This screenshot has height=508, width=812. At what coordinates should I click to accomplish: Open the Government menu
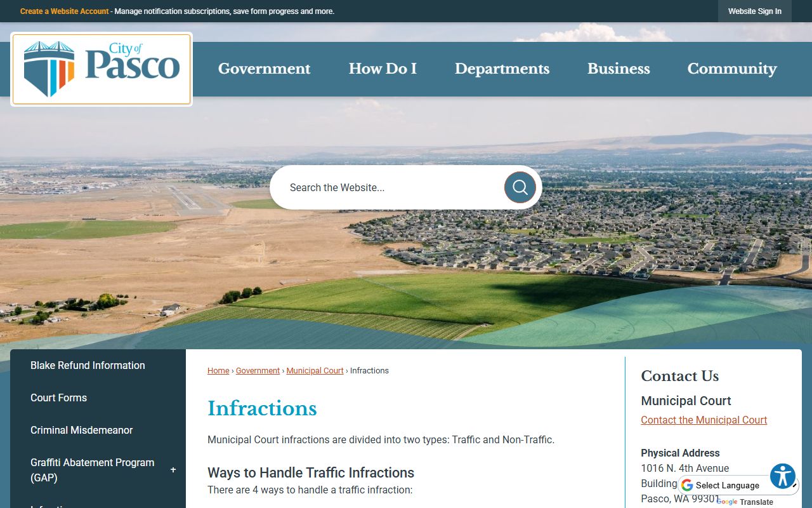coord(265,69)
